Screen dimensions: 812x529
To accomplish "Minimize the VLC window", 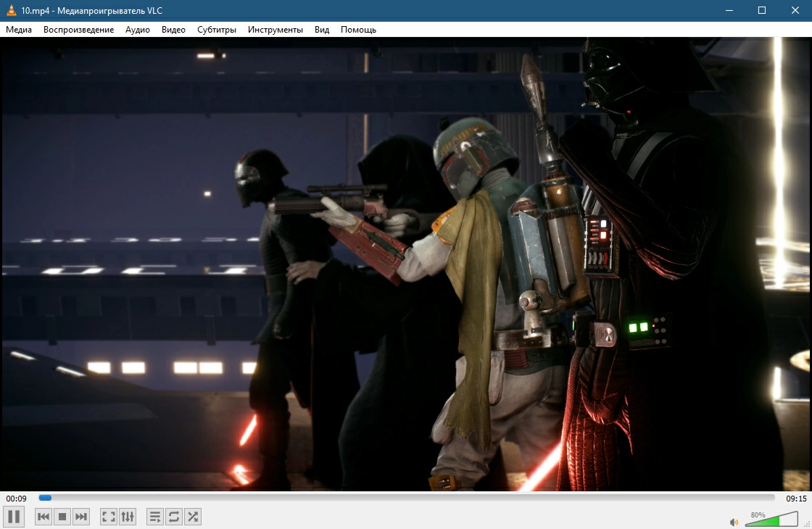I will [729, 10].
